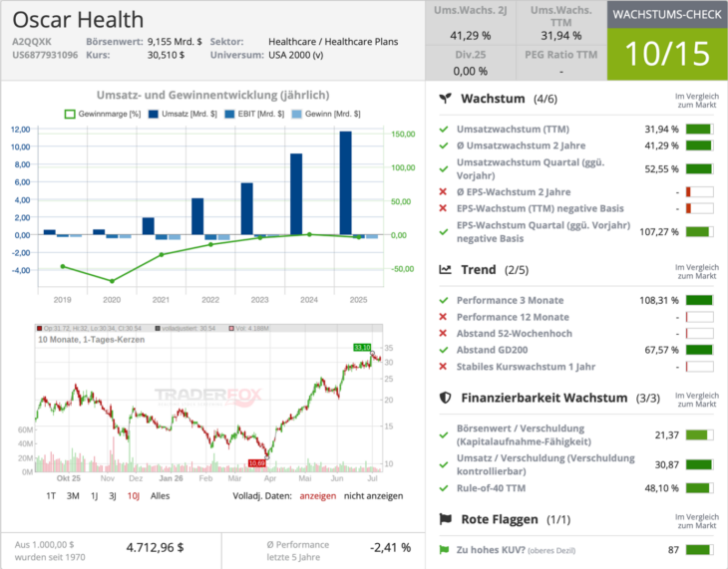728x569 pixels.
Task: Click the Finanzierbarkeit shield icon
Action: click(x=445, y=398)
